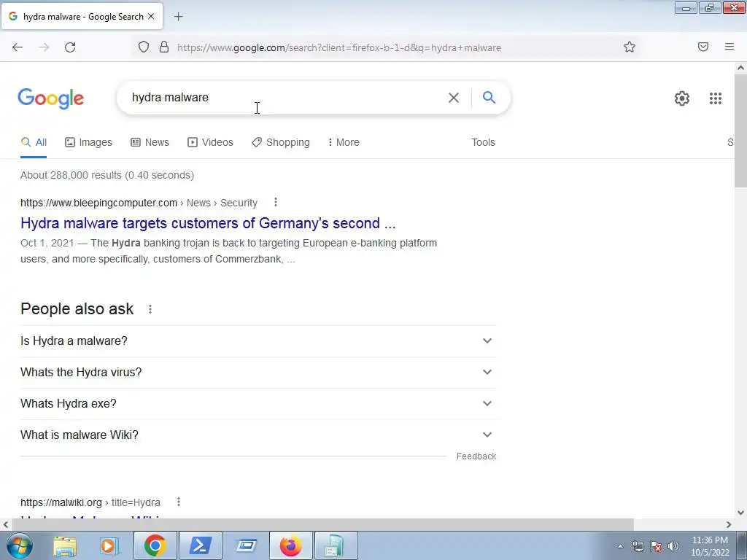Open options for bleepingcomputer result

[275, 203]
